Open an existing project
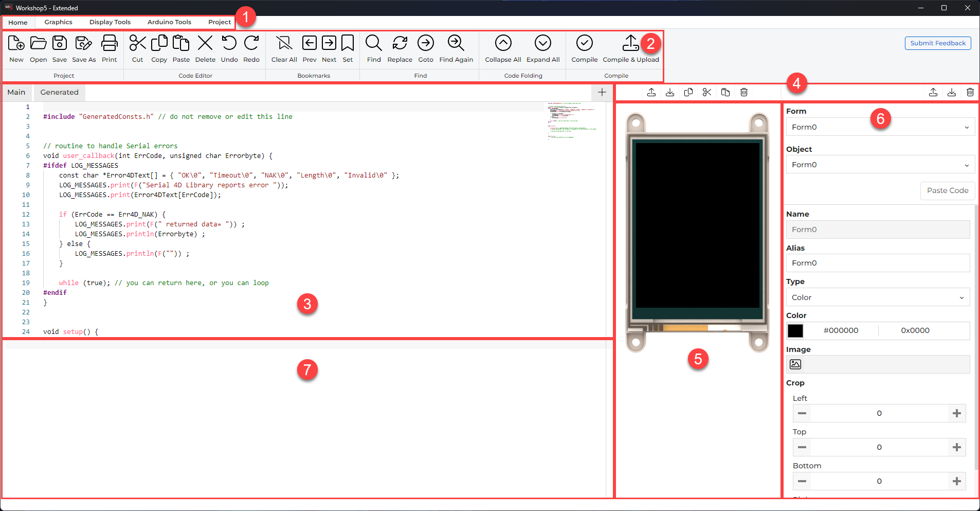The image size is (980, 511). tap(38, 49)
